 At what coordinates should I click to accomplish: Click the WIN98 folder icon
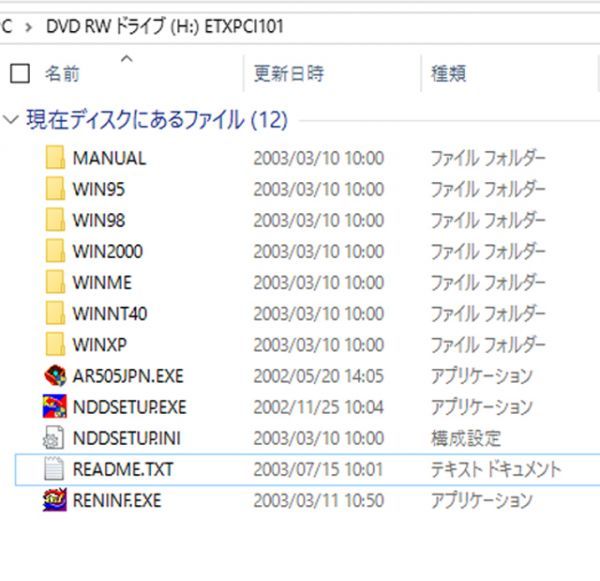pyautogui.click(x=55, y=220)
